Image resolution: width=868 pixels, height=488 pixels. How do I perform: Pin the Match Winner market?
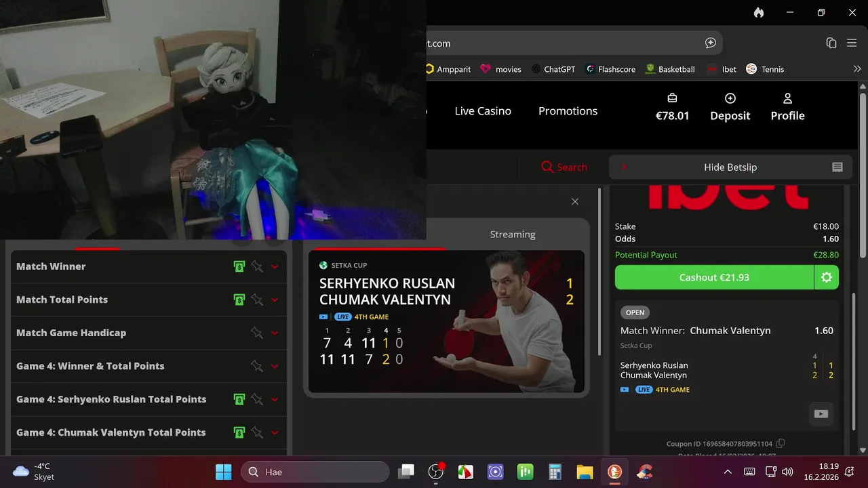pyautogui.click(x=257, y=266)
